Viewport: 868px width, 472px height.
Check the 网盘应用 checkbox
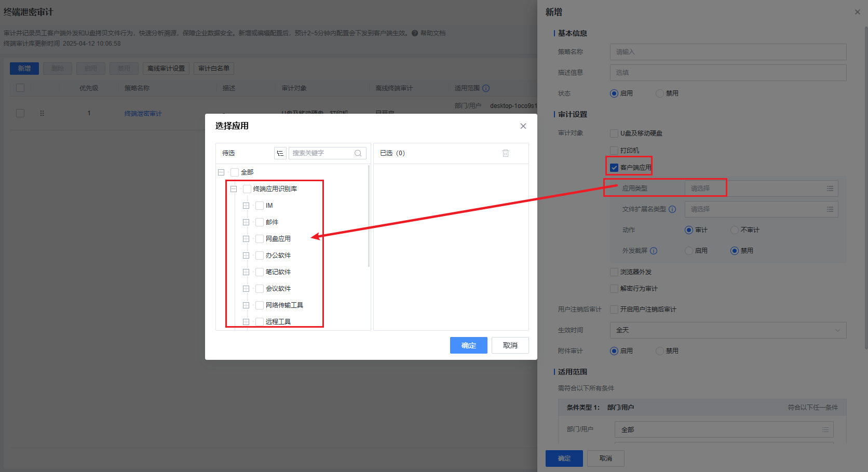[x=260, y=239]
